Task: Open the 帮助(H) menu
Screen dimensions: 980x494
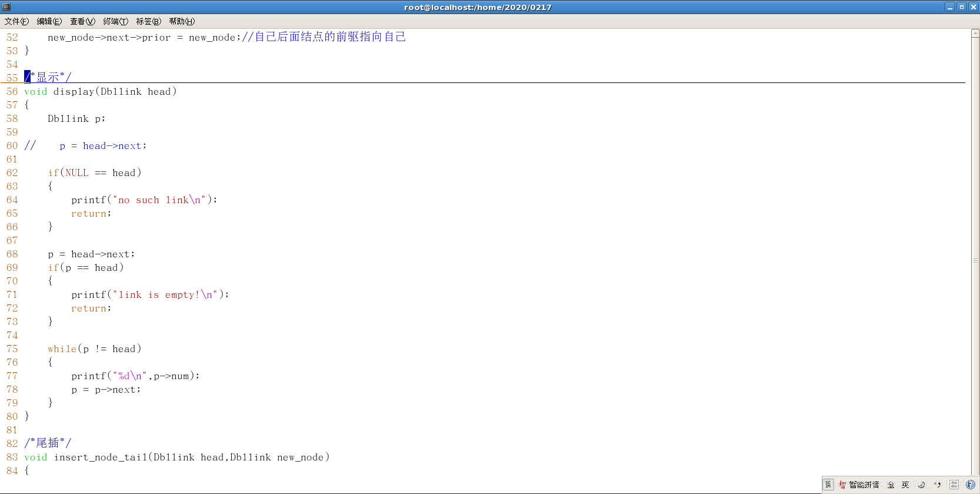Action: coord(182,21)
